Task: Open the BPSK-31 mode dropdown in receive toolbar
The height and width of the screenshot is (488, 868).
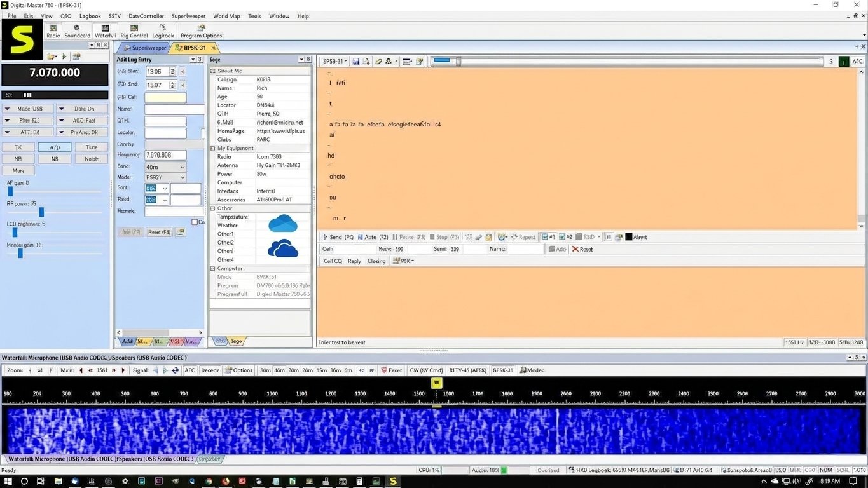Action: coord(335,62)
